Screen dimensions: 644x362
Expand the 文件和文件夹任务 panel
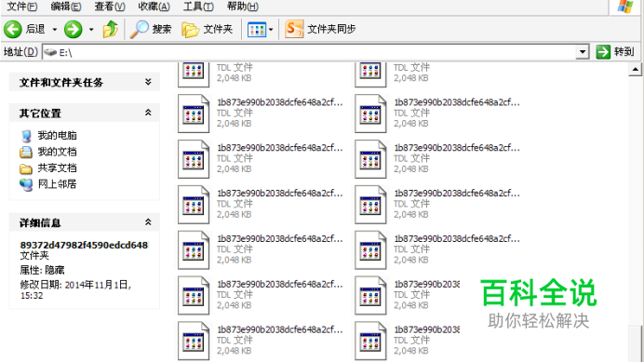[148, 82]
